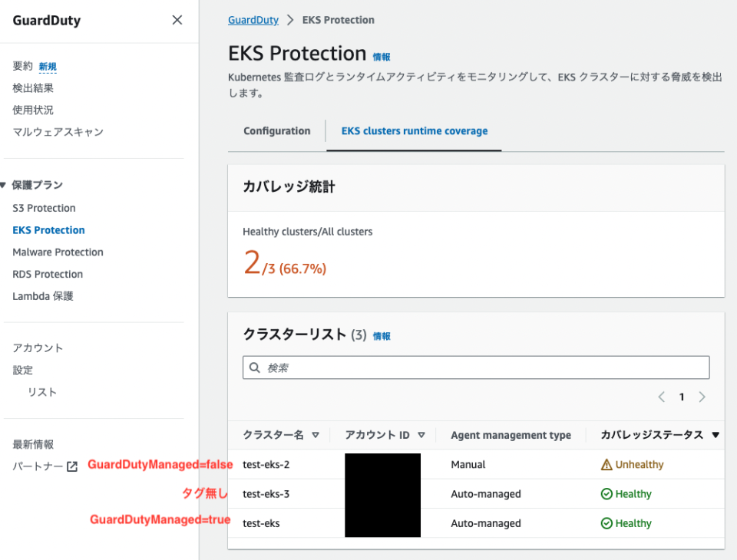Open S3 Protection in the sidebar

point(44,207)
